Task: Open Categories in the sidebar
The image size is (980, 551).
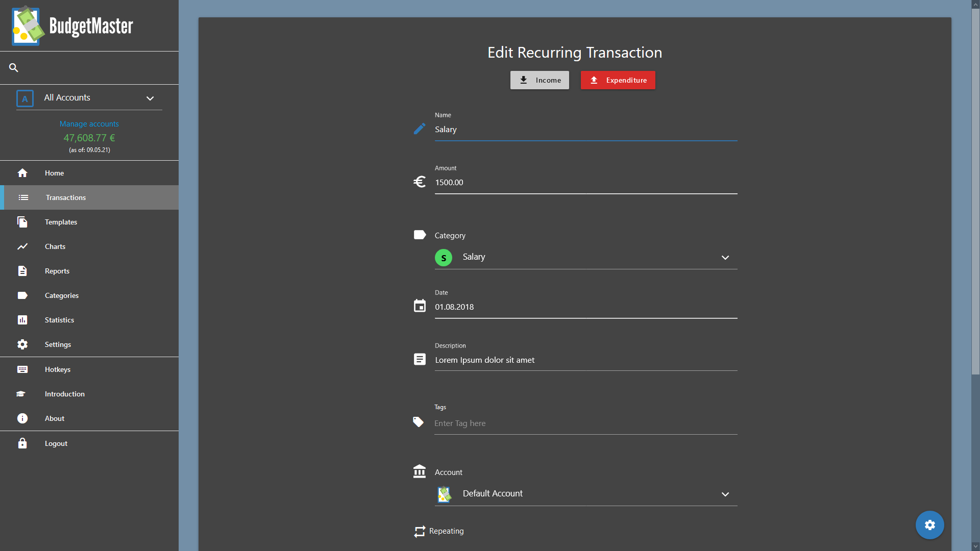Action: [x=89, y=295]
